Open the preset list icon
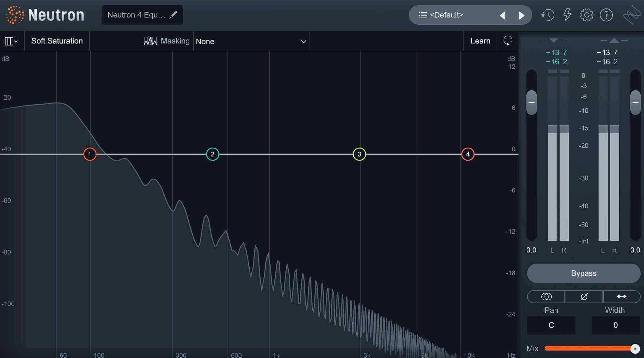This screenshot has width=644, height=358. [423, 15]
